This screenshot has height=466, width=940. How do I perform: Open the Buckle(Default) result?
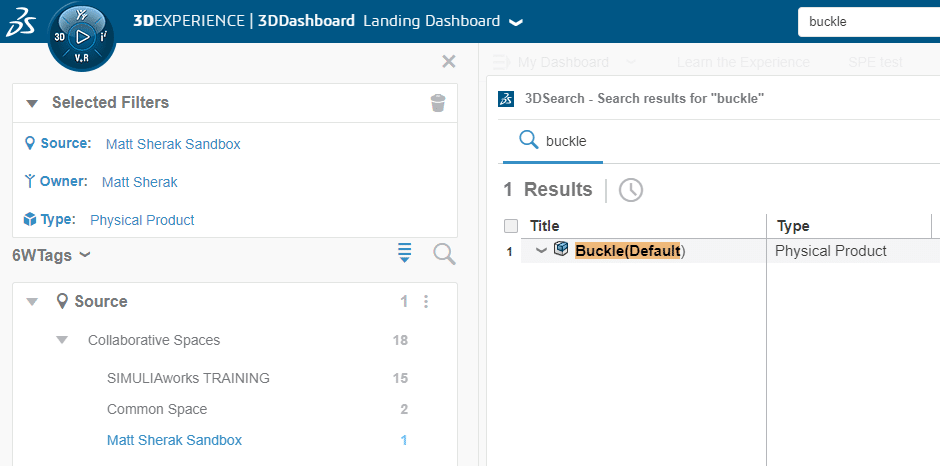629,251
